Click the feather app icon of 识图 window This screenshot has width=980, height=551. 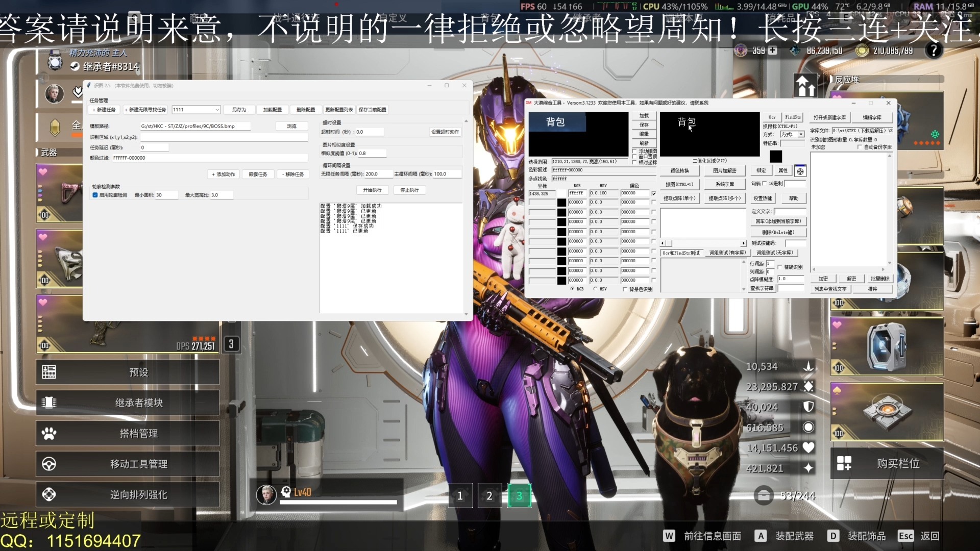point(89,85)
